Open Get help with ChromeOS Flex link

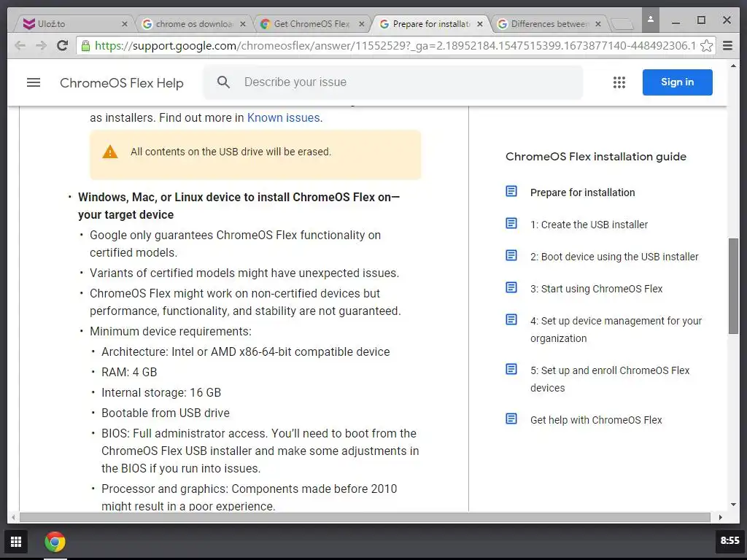pos(596,420)
